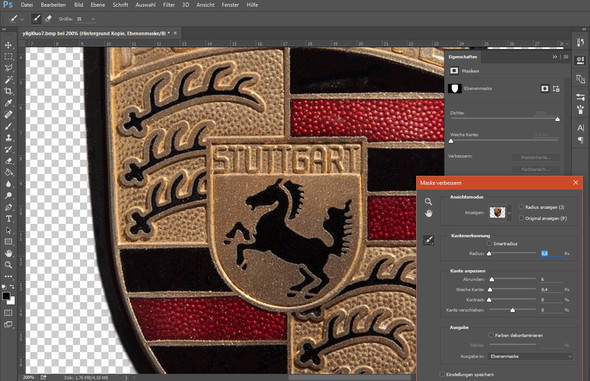Screen dimensions: 590x381
Task: Select the Path Selection arrow tool
Action: coord(8,230)
